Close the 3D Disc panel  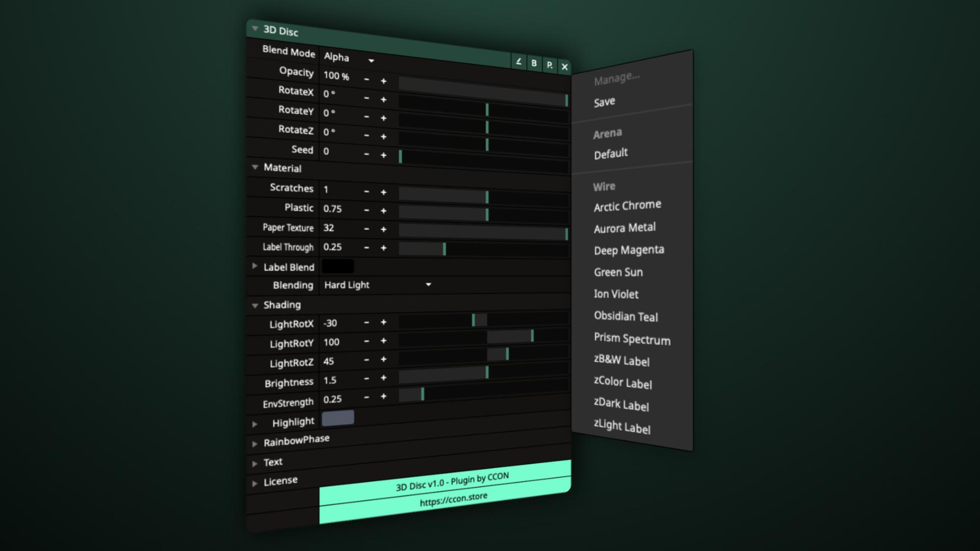pyautogui.click(x=565, y=66)
